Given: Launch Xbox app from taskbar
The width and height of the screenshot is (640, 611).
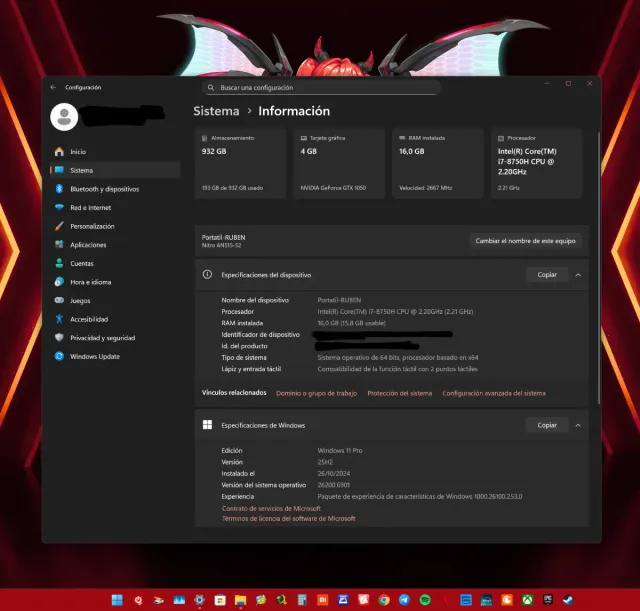Looking at the screenshot, I should pos(527,600).
